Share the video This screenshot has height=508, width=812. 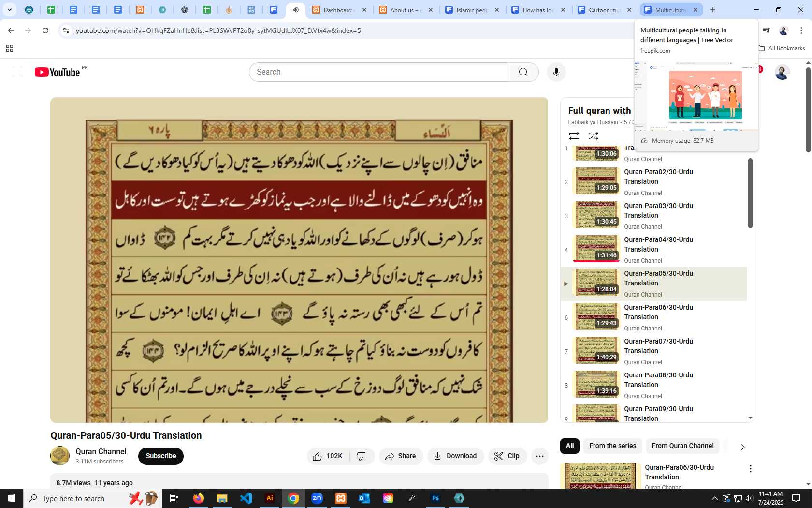point(401,456)
